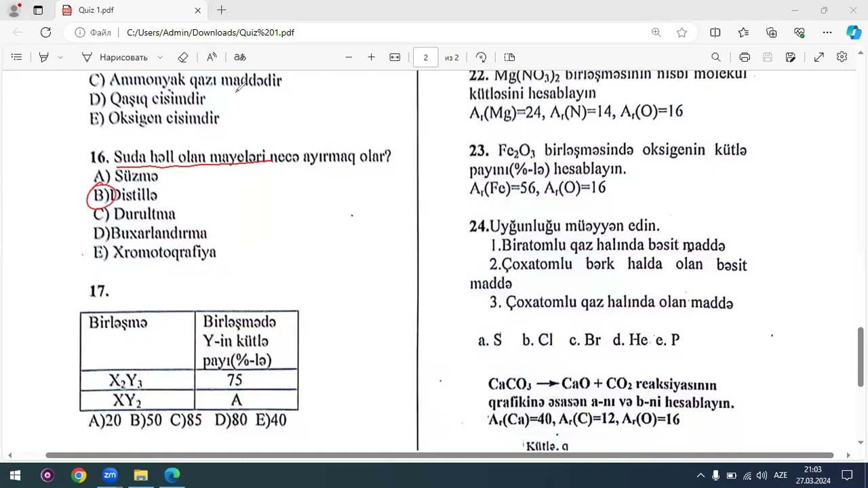Viewport: 868px width, 488px height.
Task: Open the Windows Start menu
Action: [x=15, y=475]
